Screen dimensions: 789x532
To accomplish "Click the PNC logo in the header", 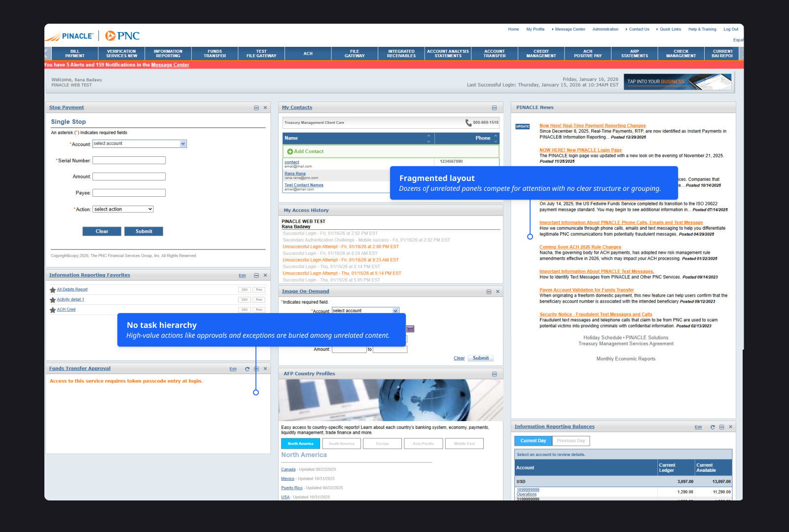I will [122, 35].
